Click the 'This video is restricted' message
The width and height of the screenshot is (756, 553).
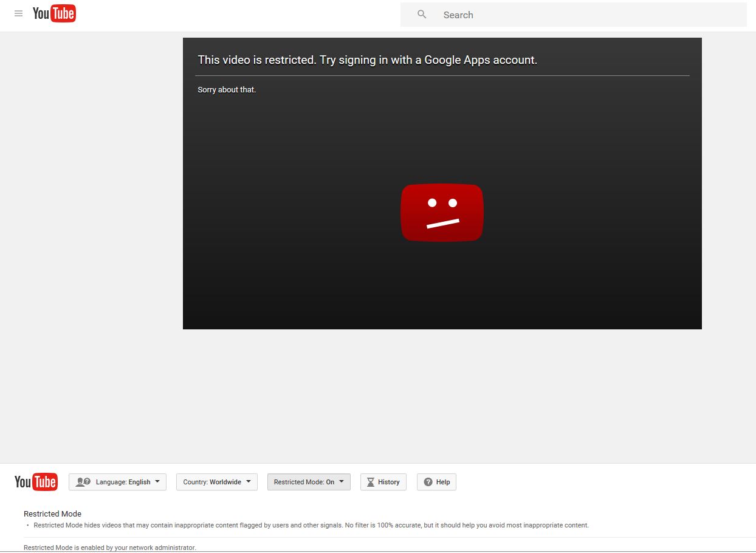367,60
